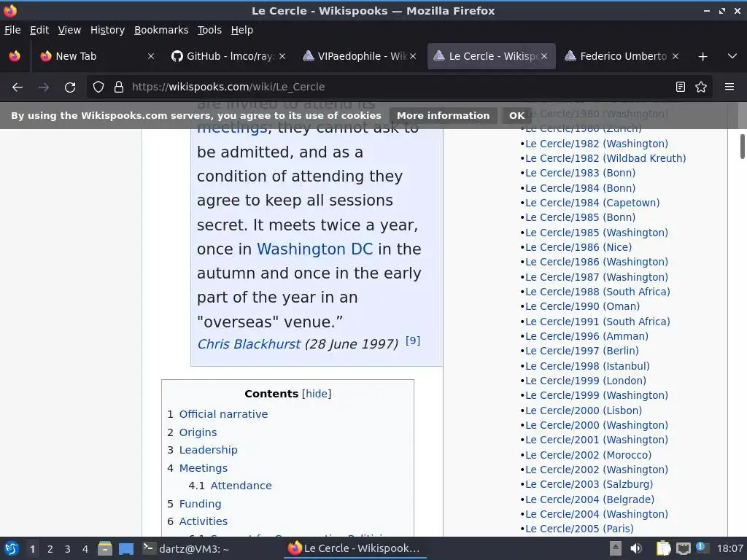Screen dimensions: 747x560
Task: Open Le Cercle/1996 (Amman)
Action: (x=587, y=336)
